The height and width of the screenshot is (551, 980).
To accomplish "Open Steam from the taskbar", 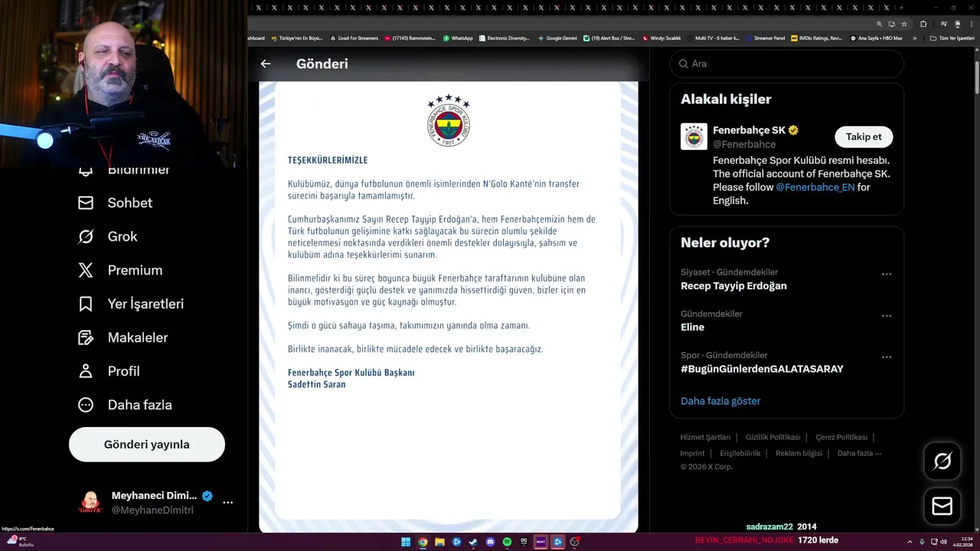I will click(x=473, y=542).
